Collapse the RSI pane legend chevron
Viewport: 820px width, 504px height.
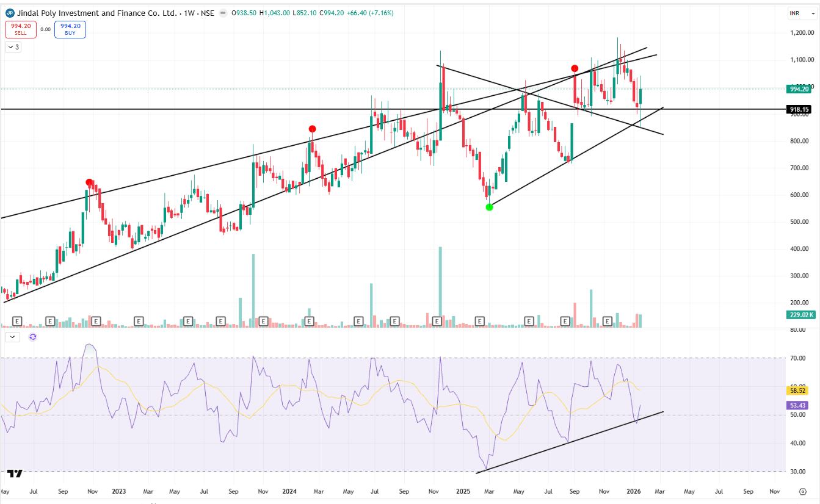(13, 337)
